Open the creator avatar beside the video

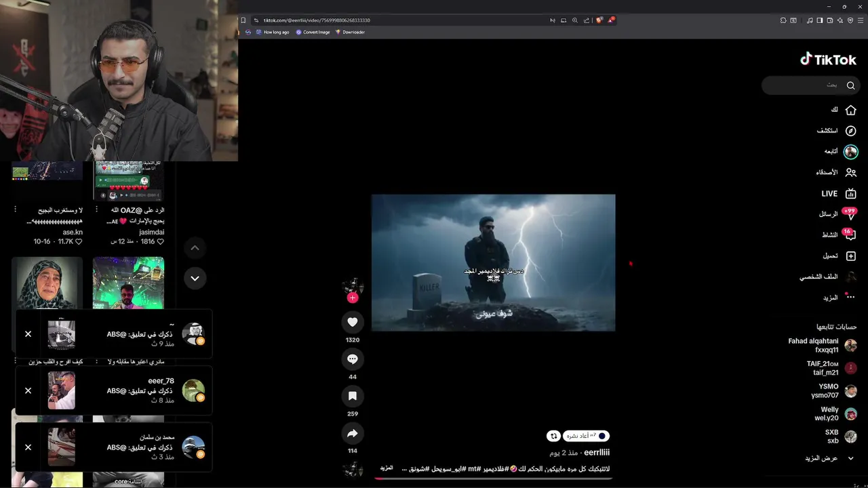tap(352, 285)
